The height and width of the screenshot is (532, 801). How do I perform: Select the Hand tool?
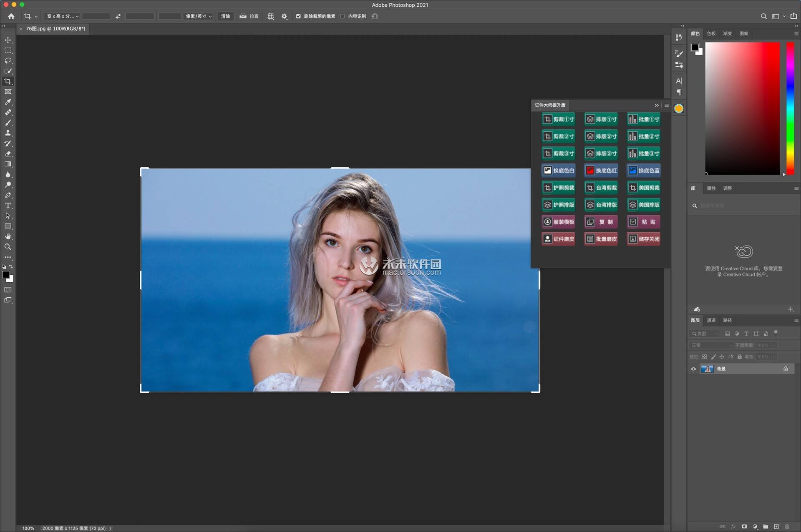click(8, 236)
